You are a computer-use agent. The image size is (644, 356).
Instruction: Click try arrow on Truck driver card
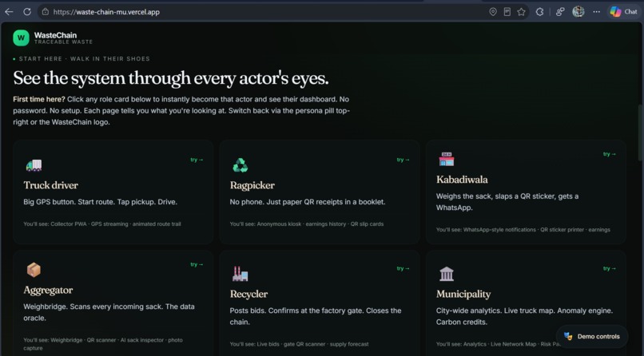click(197, 160)
